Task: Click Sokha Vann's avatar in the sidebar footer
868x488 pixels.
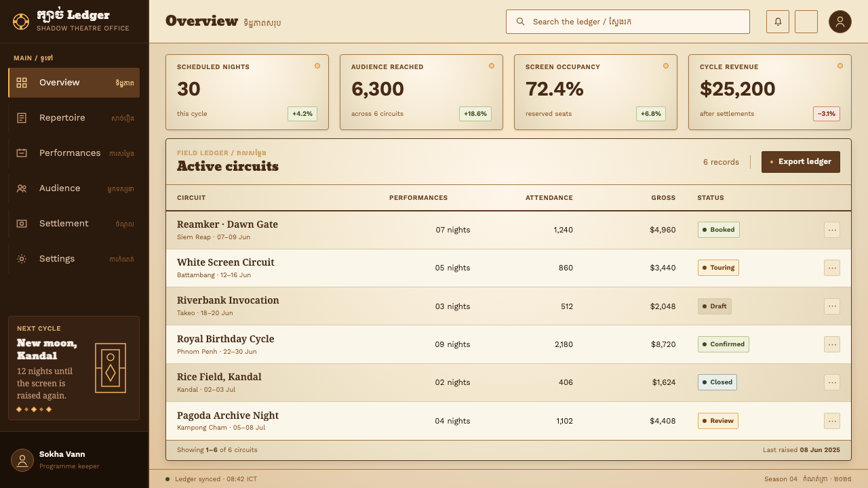Action: point(22,460)
